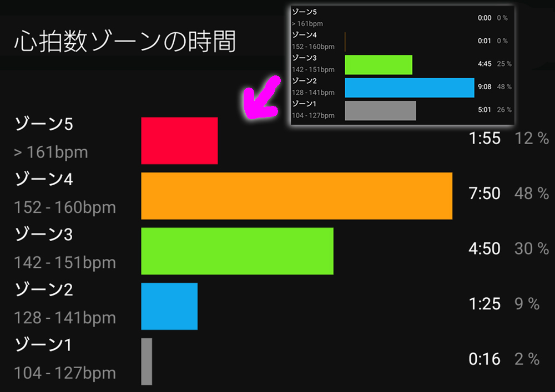Click the red Zone 5 bar
This screenshot has height=392, width=555.
tap(179, 141)
